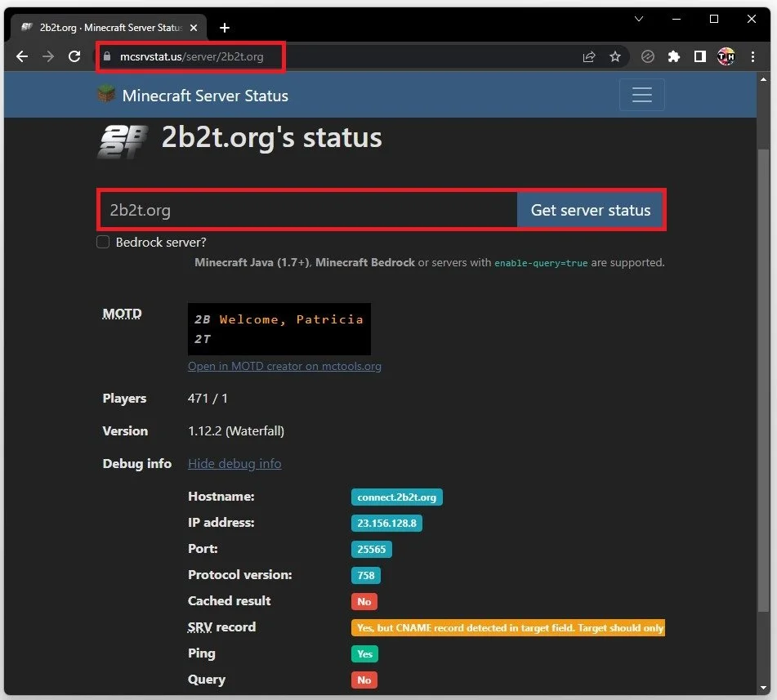The width and height of the screenshot is (777, 700).
Task: Click the orange SRV record warning badge
Action: click(508, 627)
